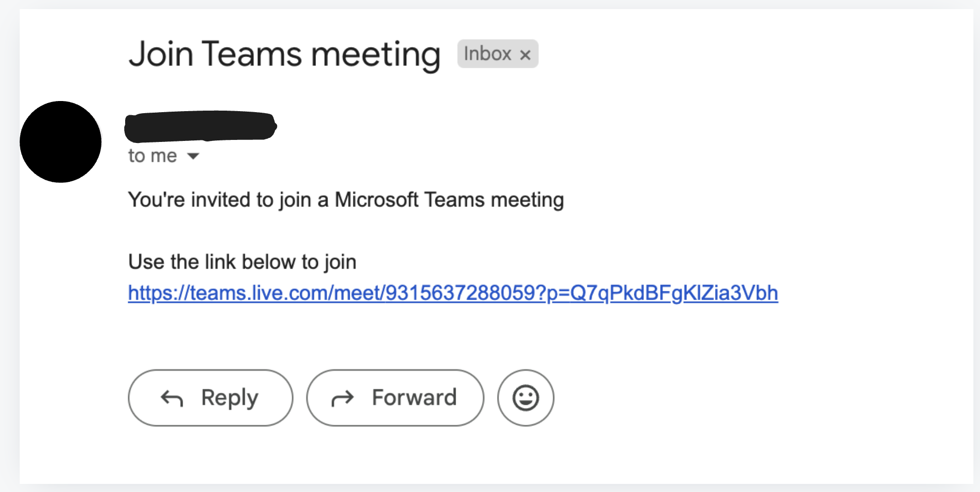The width and height of the screenshot is (980, 492).
Task: Select the arrow icon inside the Forward pill
Action: point(343,398)
